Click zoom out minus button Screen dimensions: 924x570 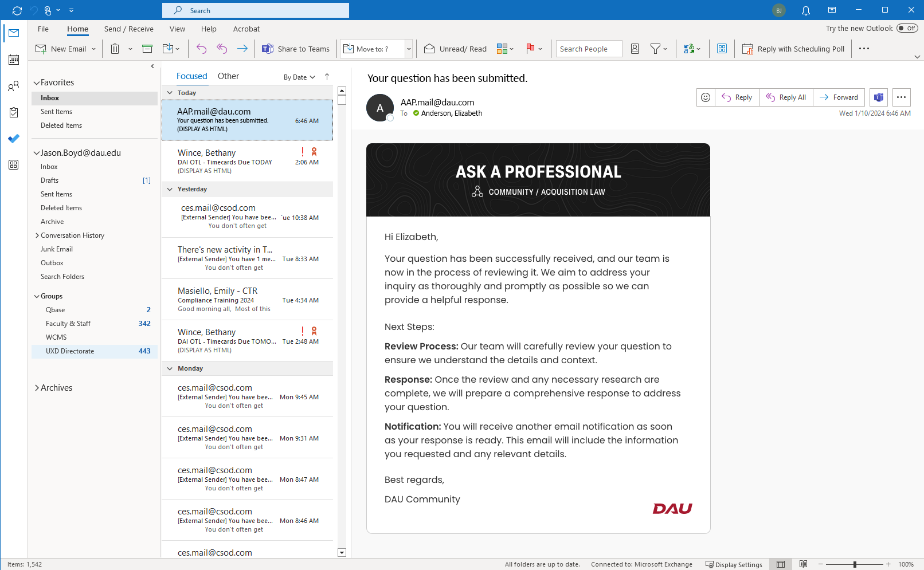coord(821,564)
